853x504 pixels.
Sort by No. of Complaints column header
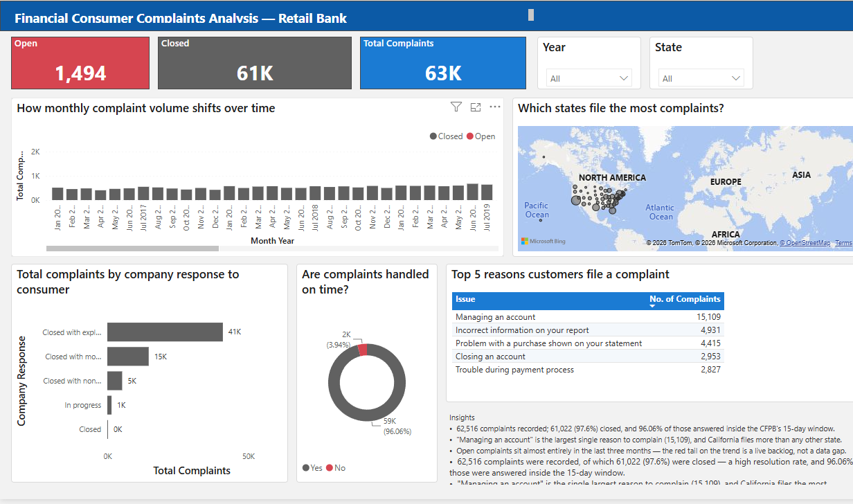tap(685, 299)
